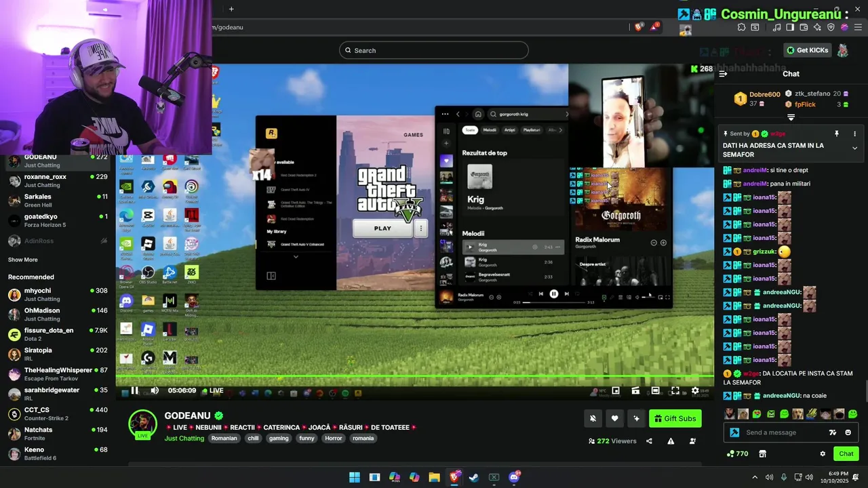868x488 pixels.
Task: Enable picture-in-picture mini player
Action: coord(616,390)
